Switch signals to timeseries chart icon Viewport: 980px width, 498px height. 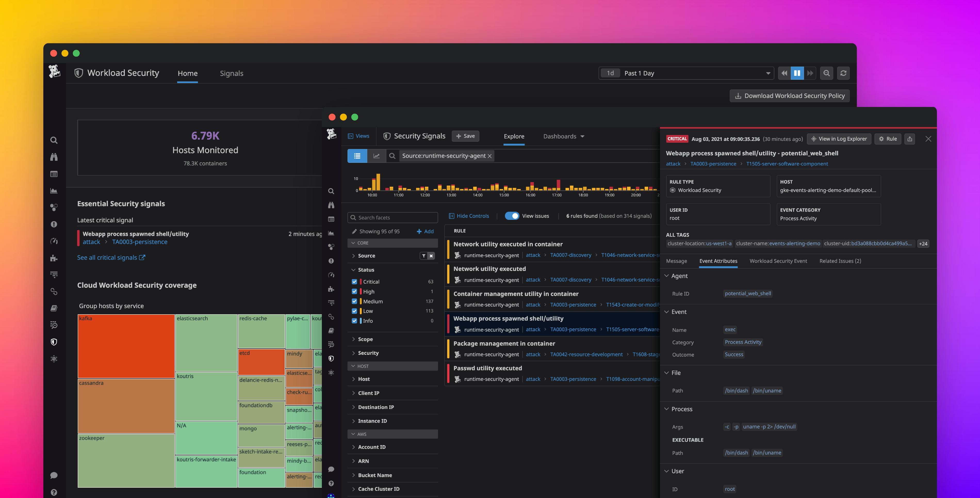point(376,156)
